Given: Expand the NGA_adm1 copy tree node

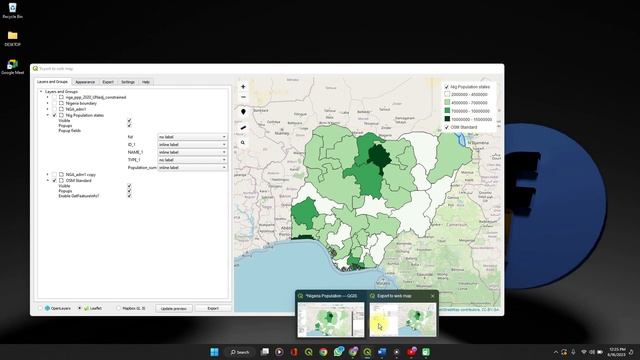Looking at the screenshot, I should point(47,175).
